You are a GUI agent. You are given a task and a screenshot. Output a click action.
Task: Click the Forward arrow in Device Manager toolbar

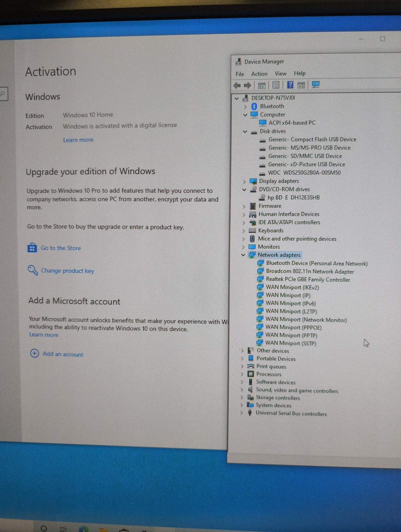[x=247, y=85]
